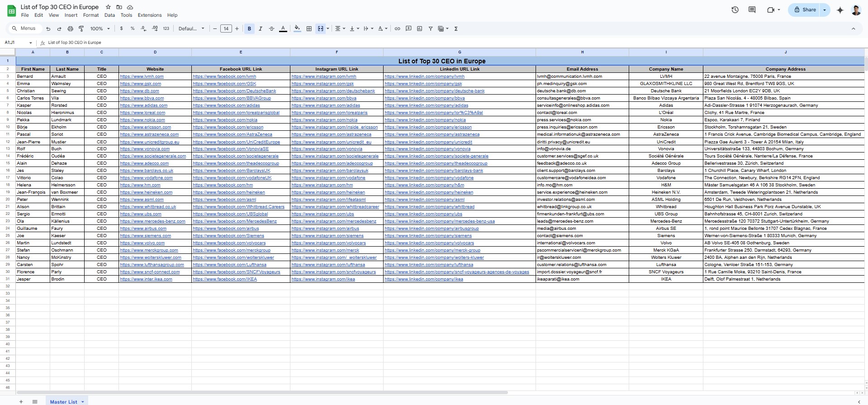This screenshot has width=868, height=405.
Task: Show the all sheets list
Action: (35, 401)
